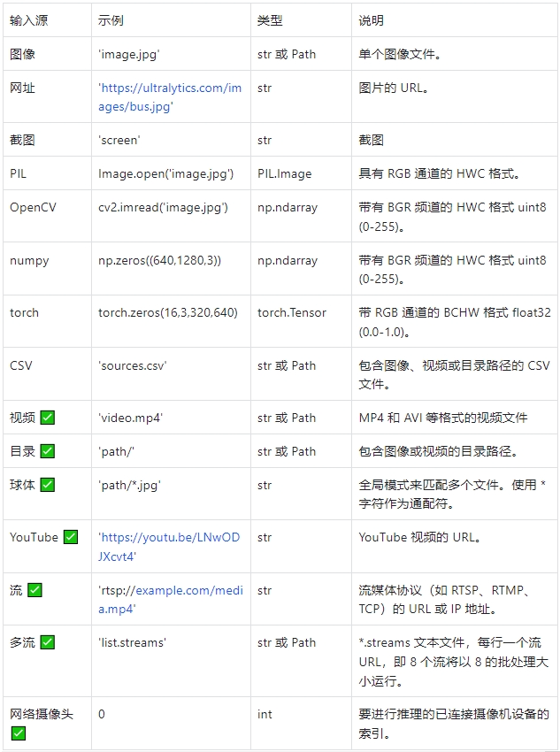Click the green checkmark under 网络摄像头
The width and height of the screenshot is (560, 752).
19,733
